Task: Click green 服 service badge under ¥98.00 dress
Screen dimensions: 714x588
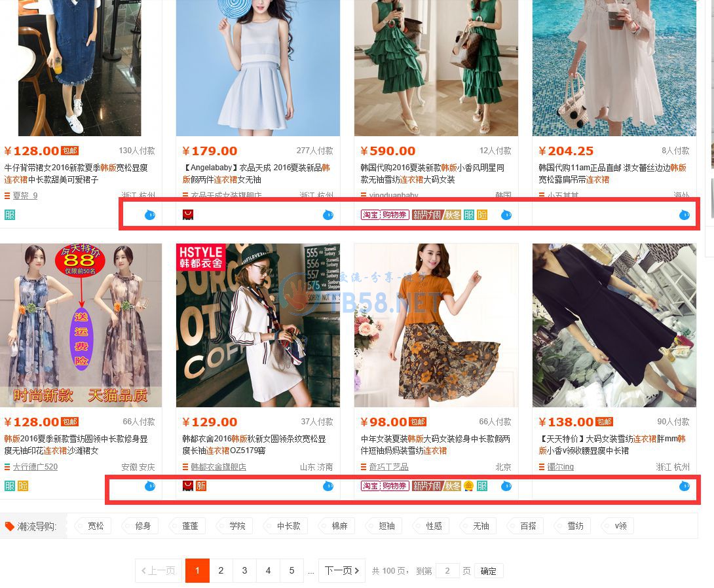Action: (482, 486)
